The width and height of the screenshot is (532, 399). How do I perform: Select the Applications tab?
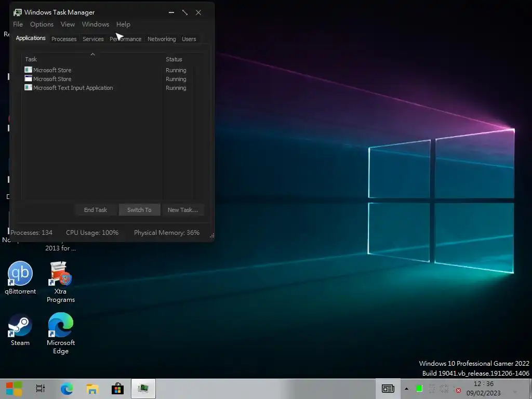click(31, 38)
